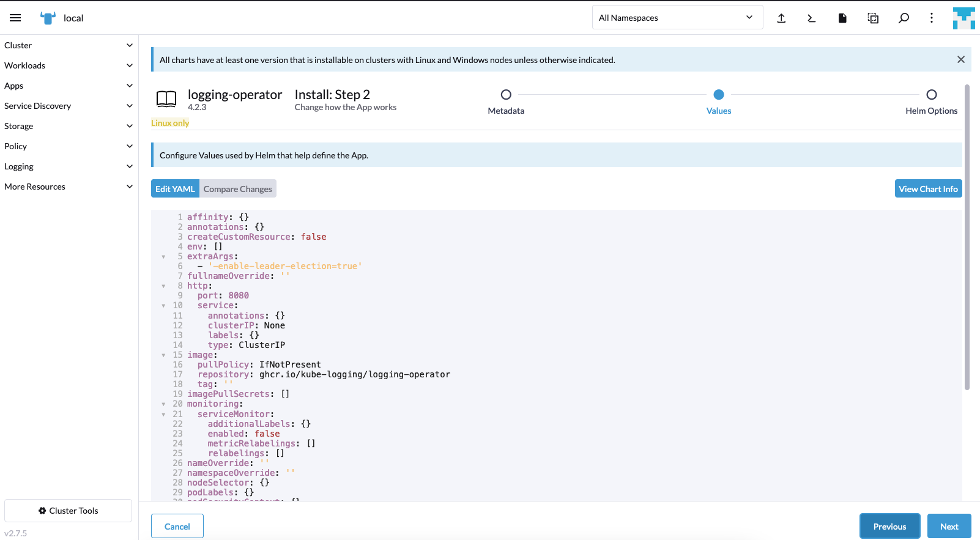Click the Cancel button
Screen dimensions: 980x540
pos(177,526)
